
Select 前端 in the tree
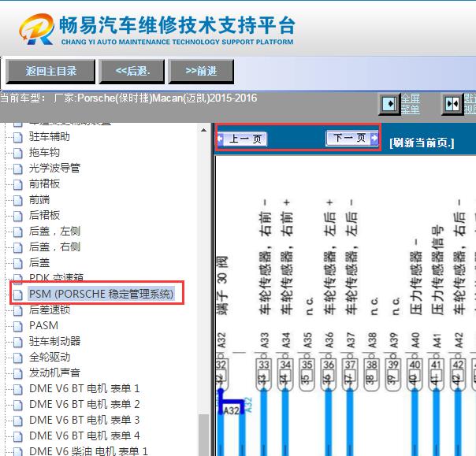(39, 199)
